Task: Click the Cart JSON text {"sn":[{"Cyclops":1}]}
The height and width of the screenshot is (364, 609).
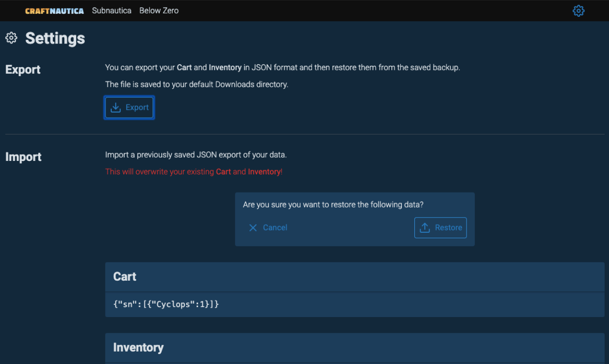Action: click(166, 304)
